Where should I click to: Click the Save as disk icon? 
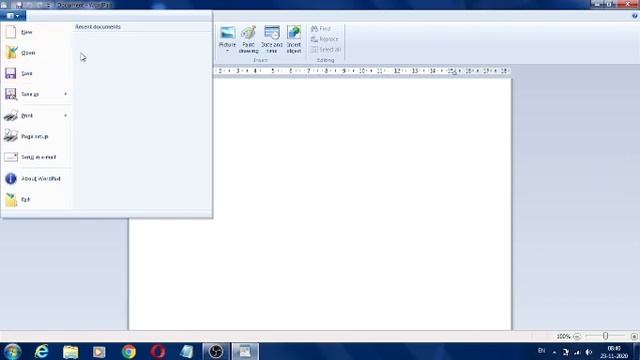11,94
